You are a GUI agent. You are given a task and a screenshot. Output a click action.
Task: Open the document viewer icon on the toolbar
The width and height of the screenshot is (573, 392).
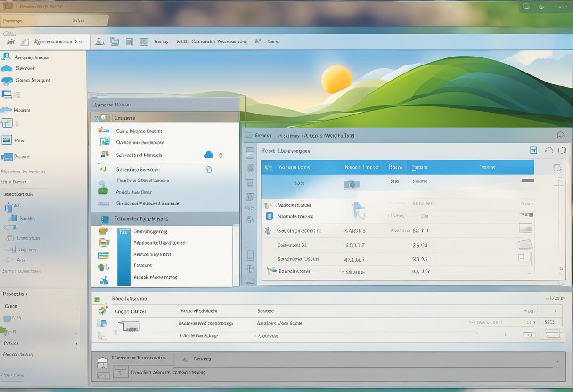coord(130,41)
